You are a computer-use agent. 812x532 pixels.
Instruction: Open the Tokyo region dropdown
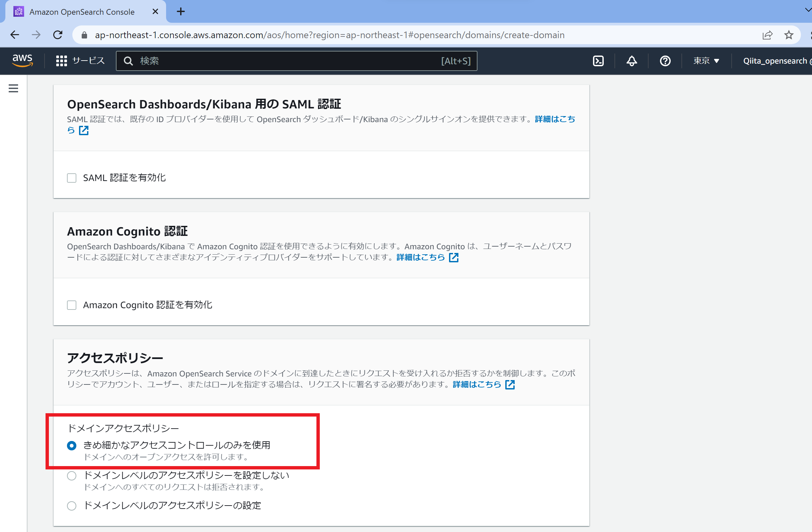coord(706,61)
